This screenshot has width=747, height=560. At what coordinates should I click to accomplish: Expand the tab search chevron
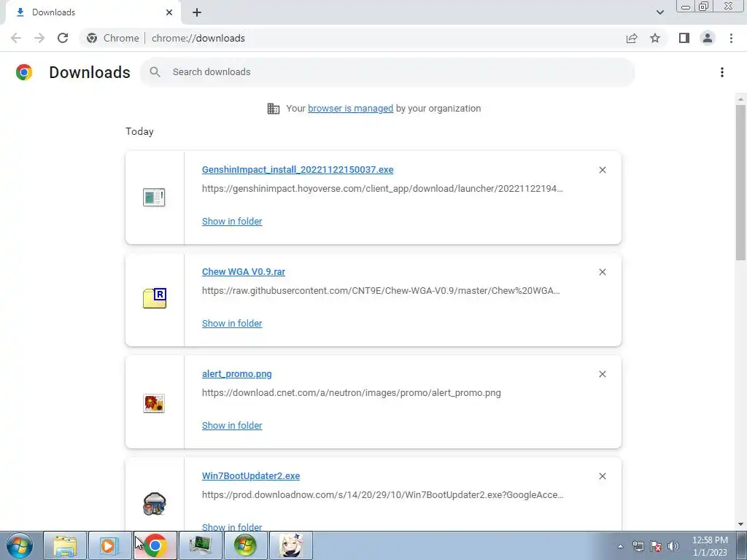pos(659,12)
